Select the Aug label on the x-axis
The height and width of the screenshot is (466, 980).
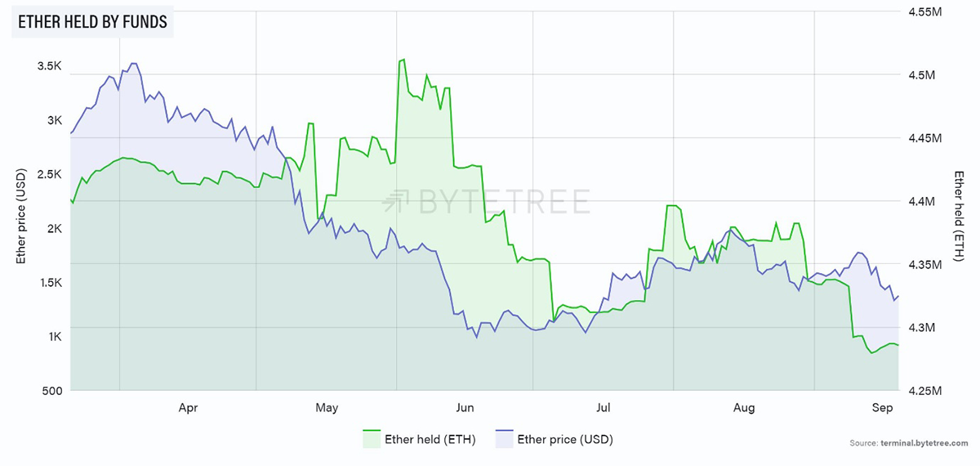coord(743,406)
